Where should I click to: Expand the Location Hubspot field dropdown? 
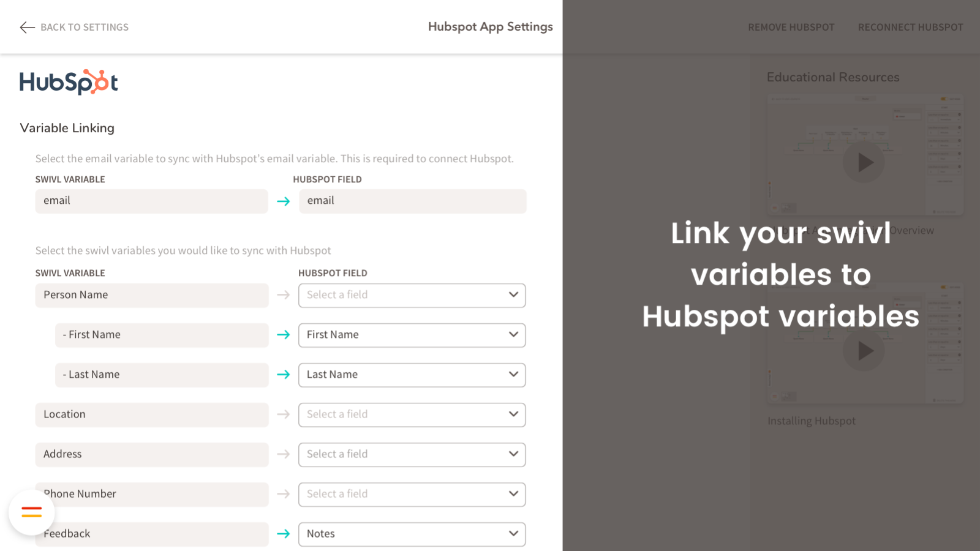[x=412, y=414]
